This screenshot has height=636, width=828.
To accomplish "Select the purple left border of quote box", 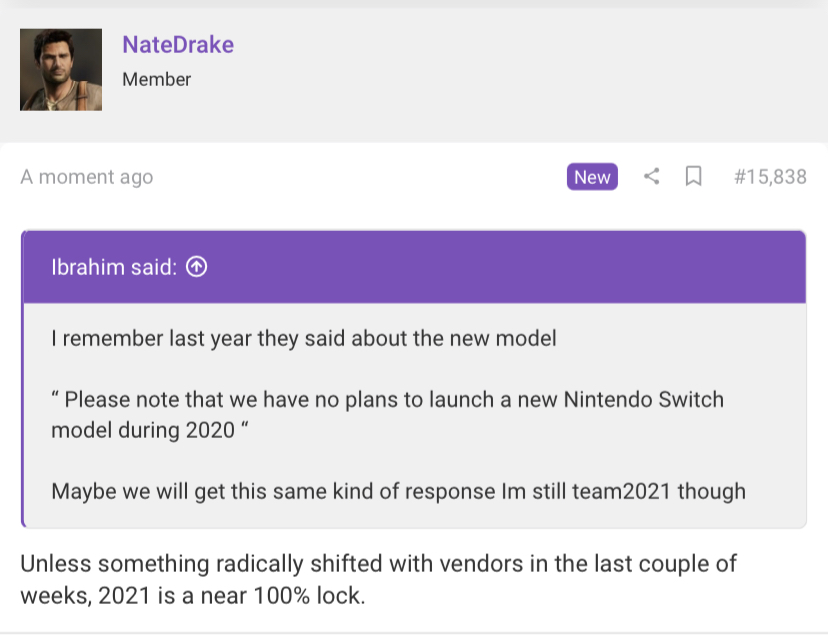I will (x=23, y=379).
